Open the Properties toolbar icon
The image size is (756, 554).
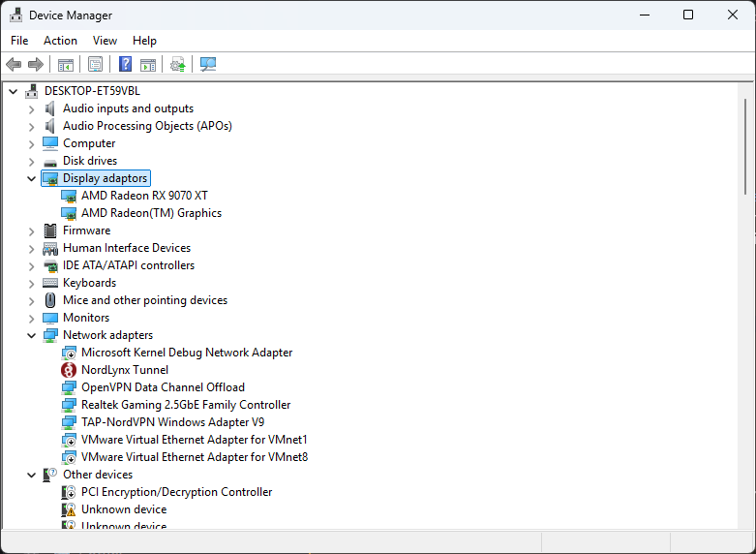(95, 65)
